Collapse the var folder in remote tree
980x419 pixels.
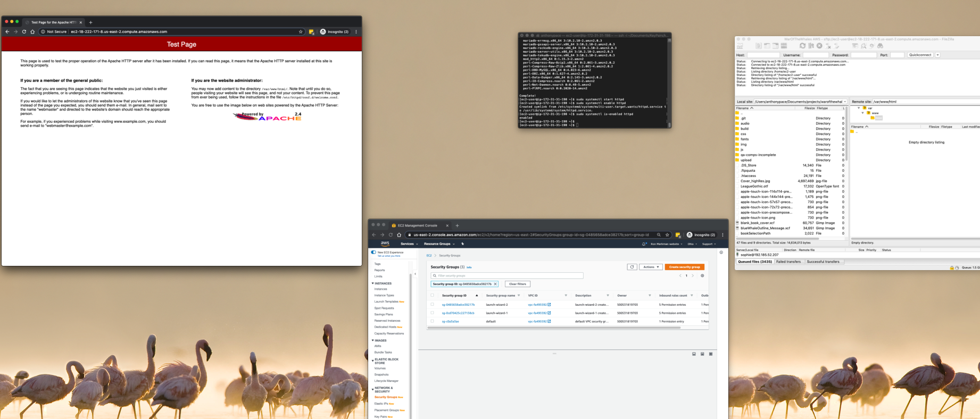[x=859, y=108]
